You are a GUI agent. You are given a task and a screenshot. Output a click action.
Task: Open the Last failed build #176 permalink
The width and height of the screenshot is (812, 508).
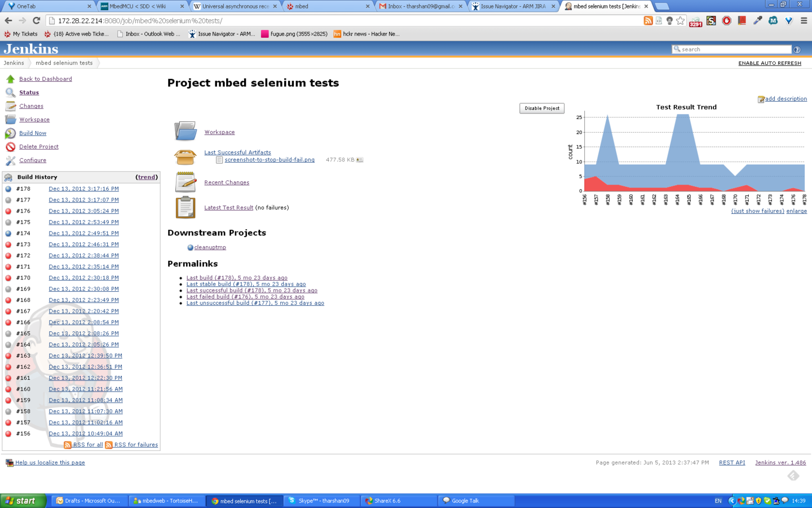pyautogui.click(x=245, y=297)
